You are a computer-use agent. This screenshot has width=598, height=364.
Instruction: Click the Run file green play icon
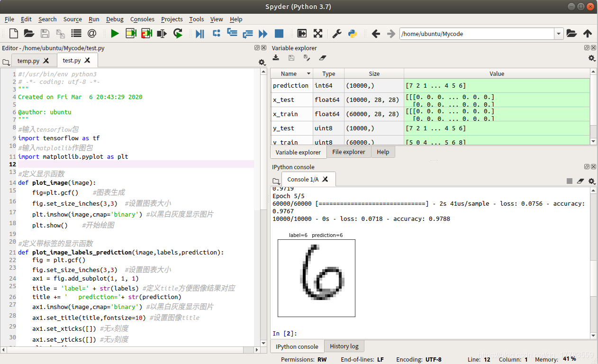[115, 34]
